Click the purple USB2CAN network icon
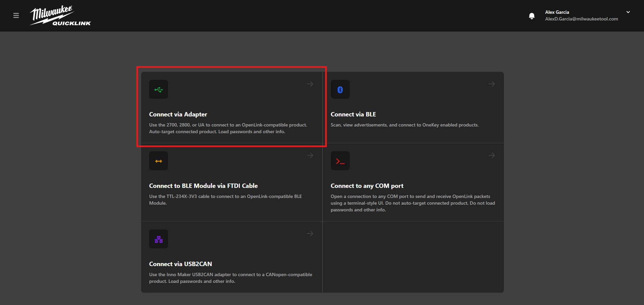 pos(159,239)
